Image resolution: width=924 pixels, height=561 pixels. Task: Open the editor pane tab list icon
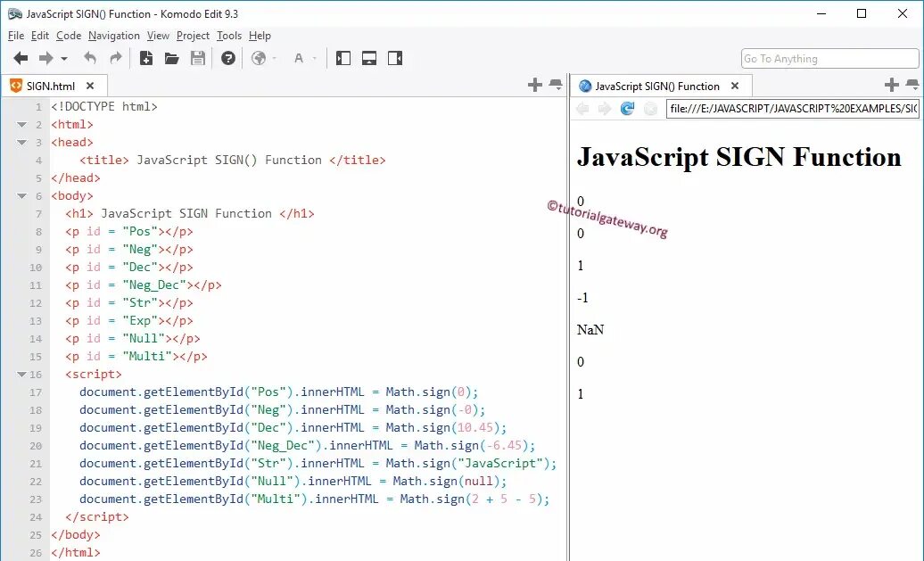[x=555, y=85]
